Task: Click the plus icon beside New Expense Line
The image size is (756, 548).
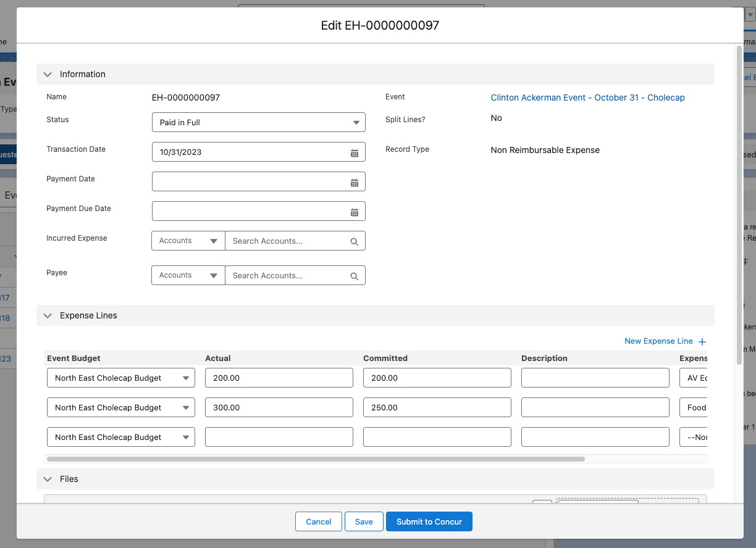Action: click(x=702, y=341)
